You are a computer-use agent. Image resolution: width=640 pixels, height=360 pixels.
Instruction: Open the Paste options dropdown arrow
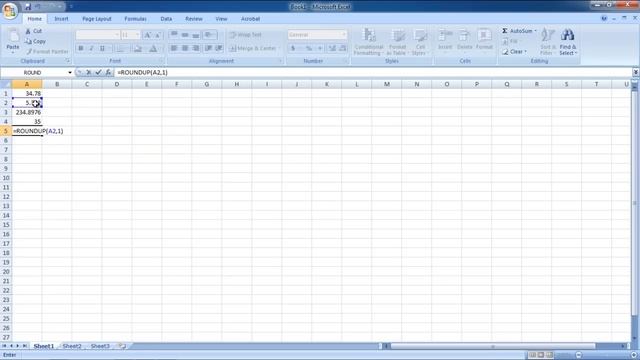pyautogui.click(x=13, y=53)
